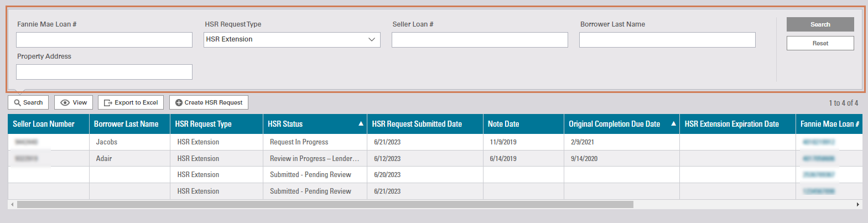Open Fannie Mae loan link in Jacobs row
Viewport: 868px width, 223px height.
click(819, 142)
